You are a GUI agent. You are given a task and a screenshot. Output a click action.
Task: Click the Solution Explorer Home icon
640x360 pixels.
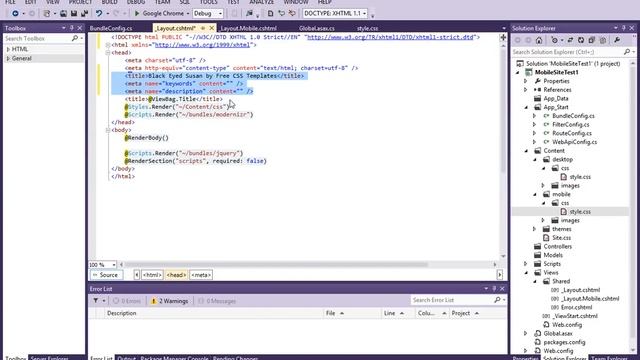(x=539, y=40)
